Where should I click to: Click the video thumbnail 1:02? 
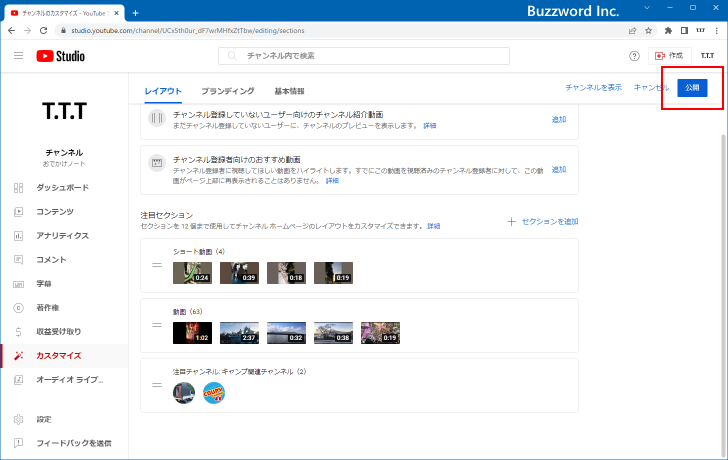[192, 333]
